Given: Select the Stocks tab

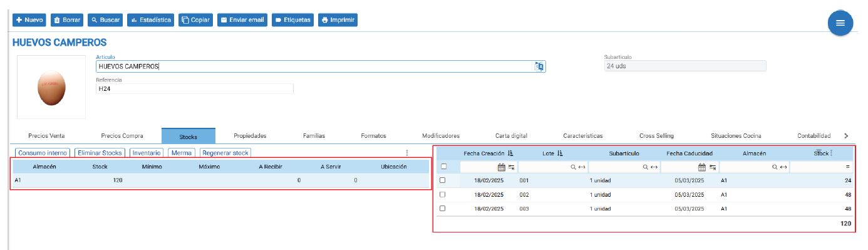Looking at the screenshot, I should coord(188,136).
